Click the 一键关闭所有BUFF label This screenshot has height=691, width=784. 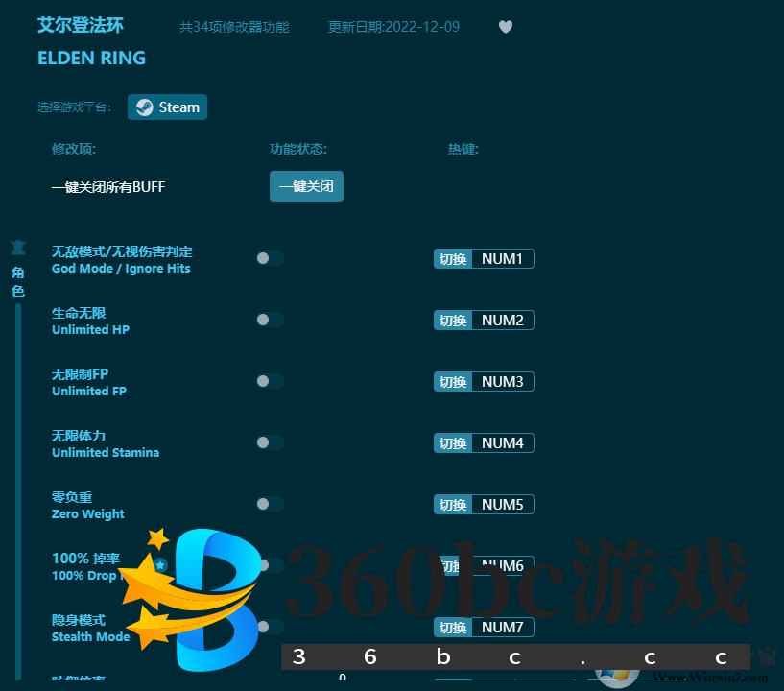(x=108, y=187)
